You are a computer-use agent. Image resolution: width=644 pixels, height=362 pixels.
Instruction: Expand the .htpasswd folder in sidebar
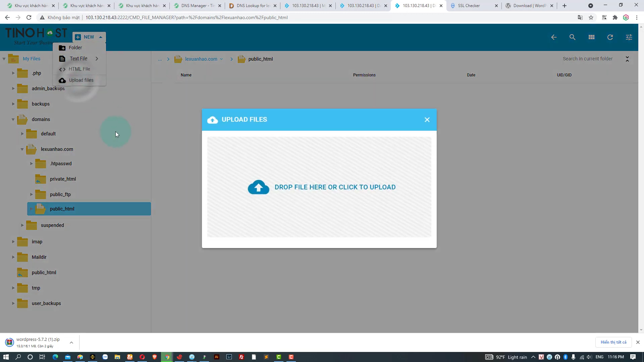(x=32, y=164)
